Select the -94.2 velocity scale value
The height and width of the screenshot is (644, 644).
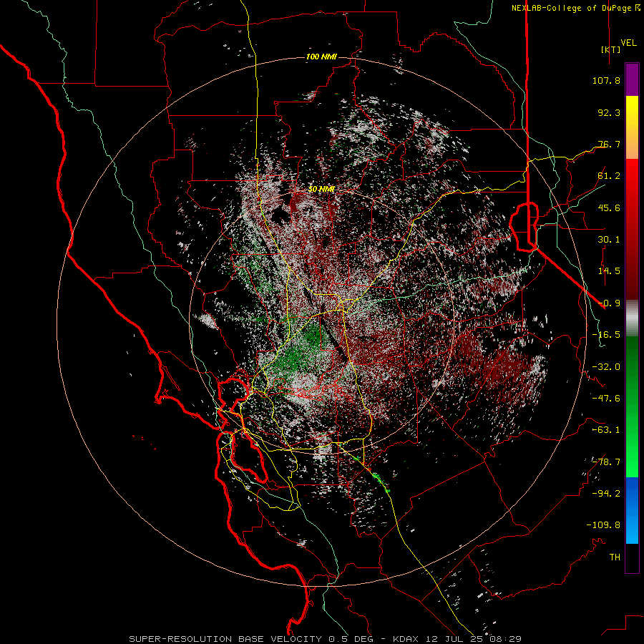[606, 494]
